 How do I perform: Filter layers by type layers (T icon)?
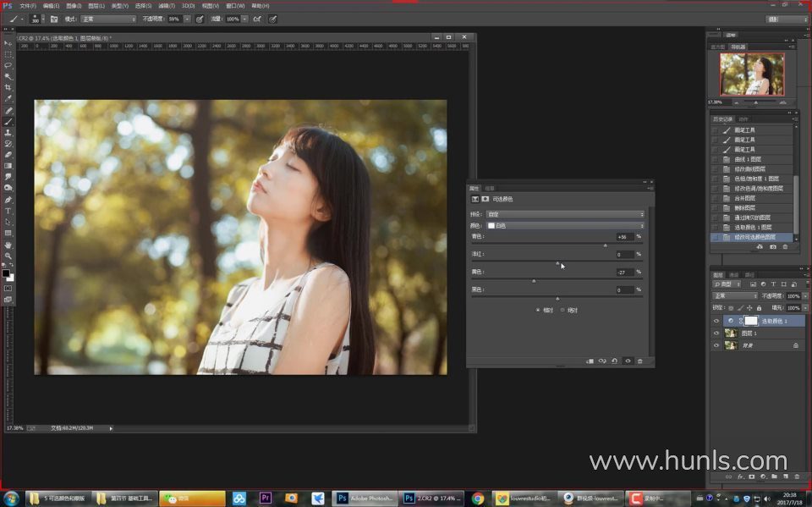coord(773,284)
